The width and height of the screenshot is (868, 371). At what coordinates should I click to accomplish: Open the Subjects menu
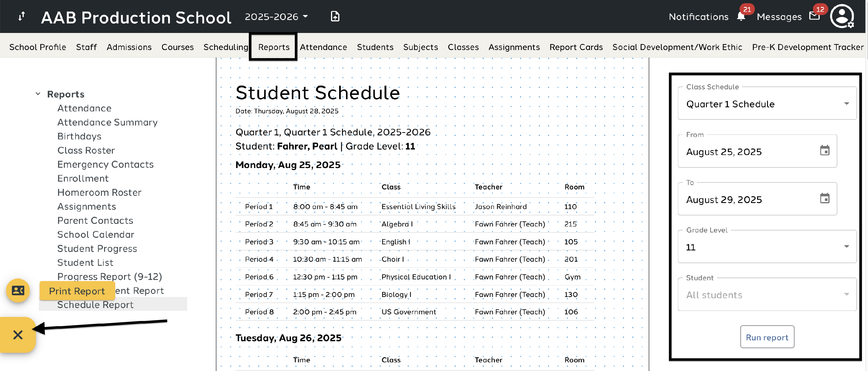tap(420, 47)
